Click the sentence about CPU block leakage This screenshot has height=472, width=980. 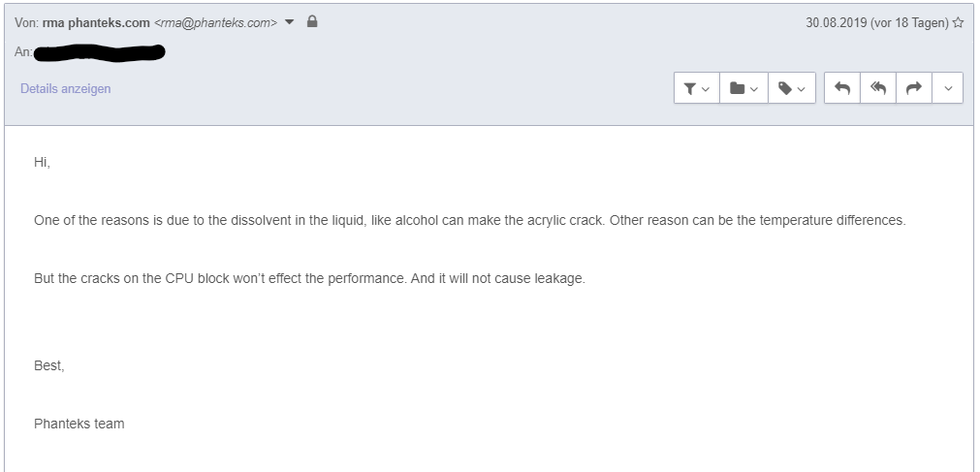309,278
